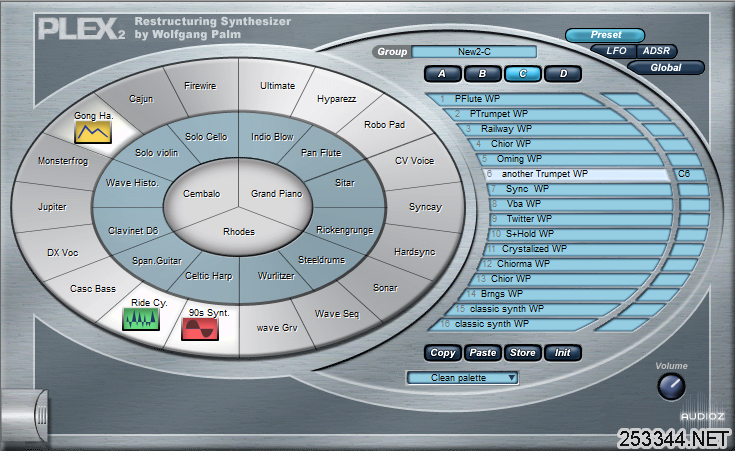Image resolution: width=735 pixels, height=451 pixels.
Task: Pick the Sitar wave segment
Action: (345, 183)
